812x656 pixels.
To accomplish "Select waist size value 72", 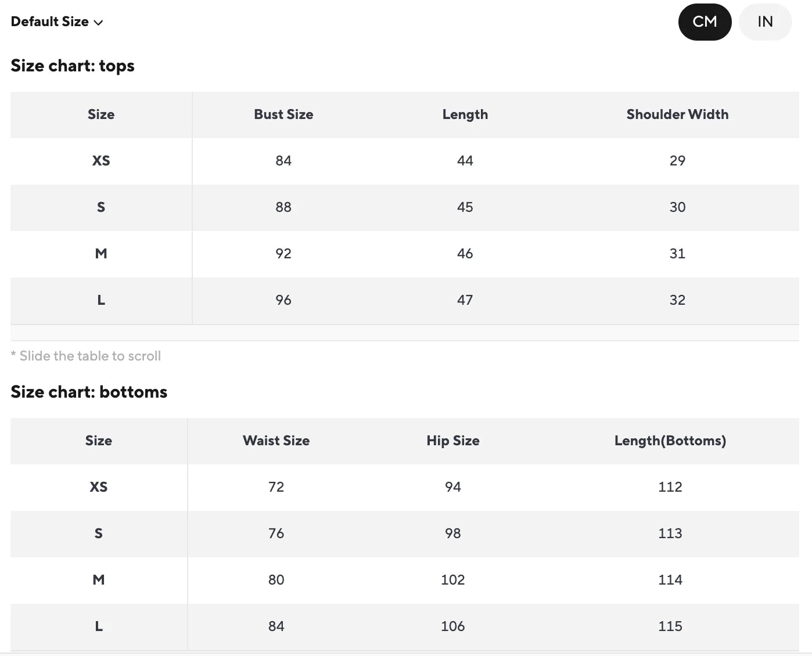I will click(276, 487).
